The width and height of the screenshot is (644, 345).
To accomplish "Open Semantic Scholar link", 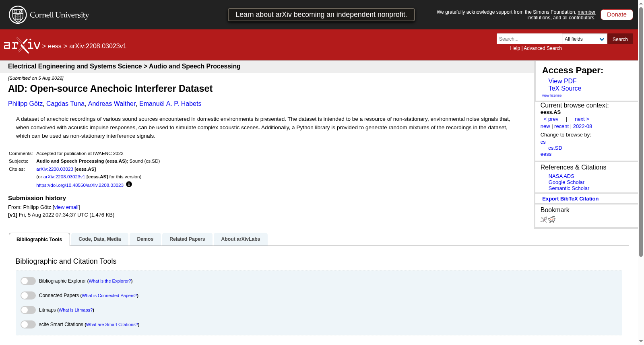I will coord(569,188).
